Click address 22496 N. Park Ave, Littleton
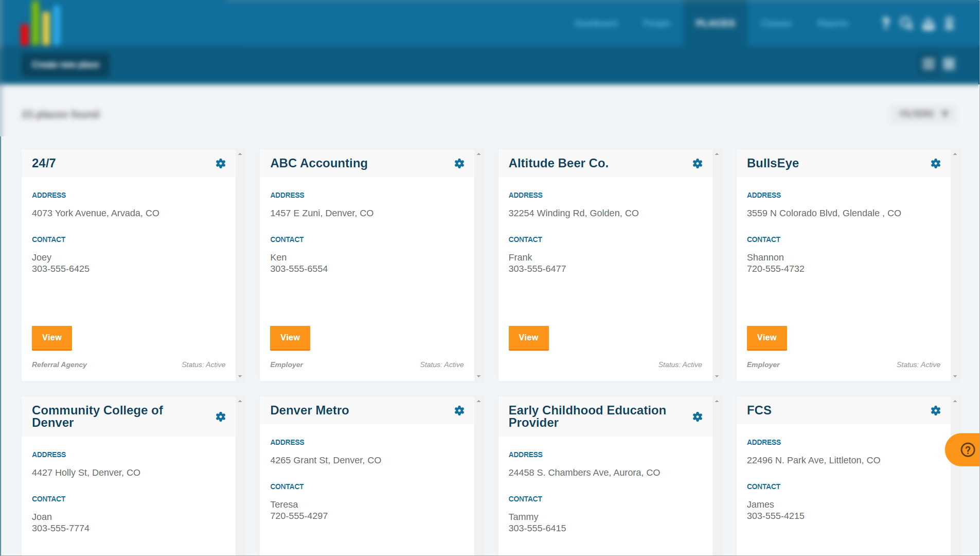 tap(814, 460)
